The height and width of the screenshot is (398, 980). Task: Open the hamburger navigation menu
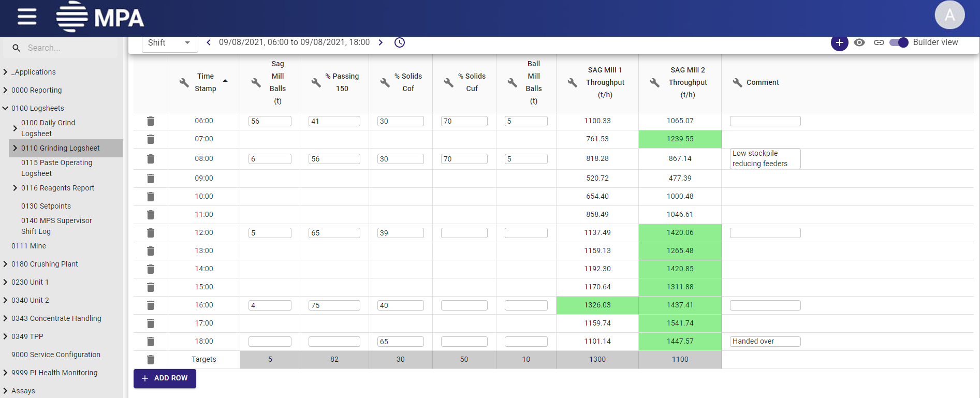coord(27,17)
